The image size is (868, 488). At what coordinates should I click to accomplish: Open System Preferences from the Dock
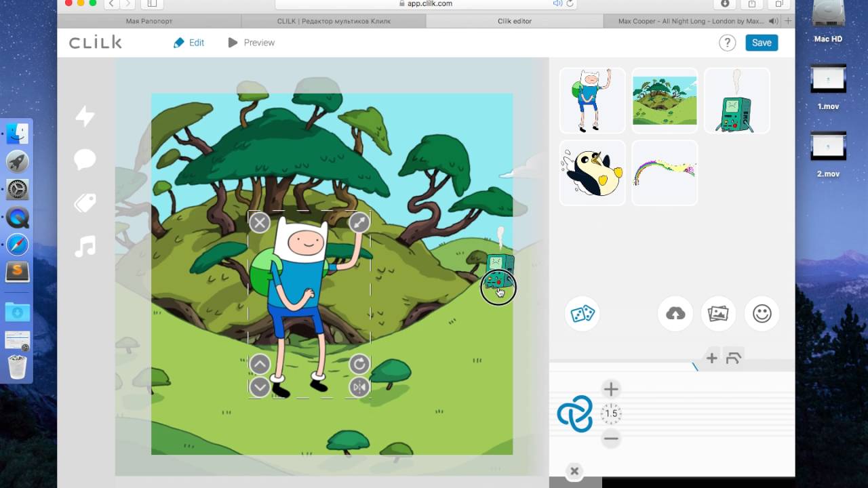[x=17, y=189]
